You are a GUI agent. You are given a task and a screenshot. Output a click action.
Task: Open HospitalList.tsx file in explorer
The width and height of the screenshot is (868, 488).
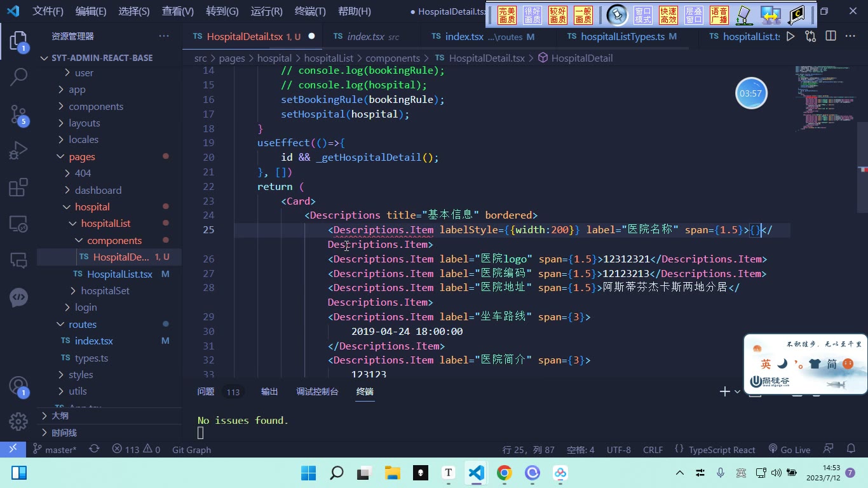pyautogui.click(x=119, y=274)
